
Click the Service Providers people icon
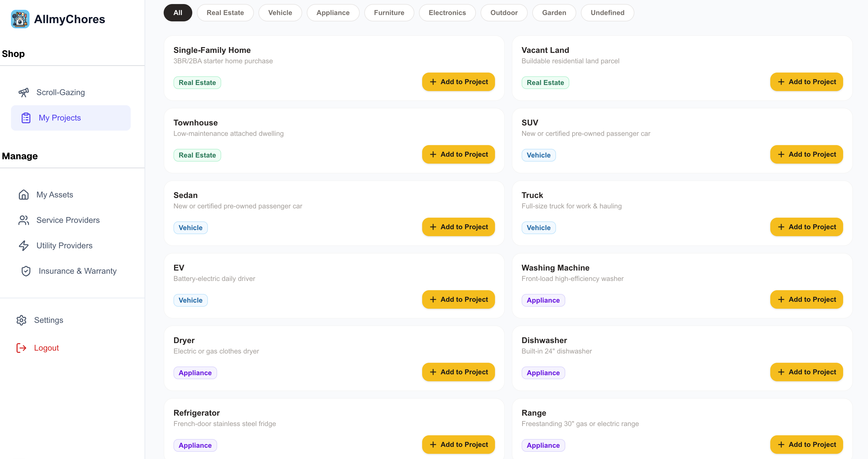click(24, 220)
